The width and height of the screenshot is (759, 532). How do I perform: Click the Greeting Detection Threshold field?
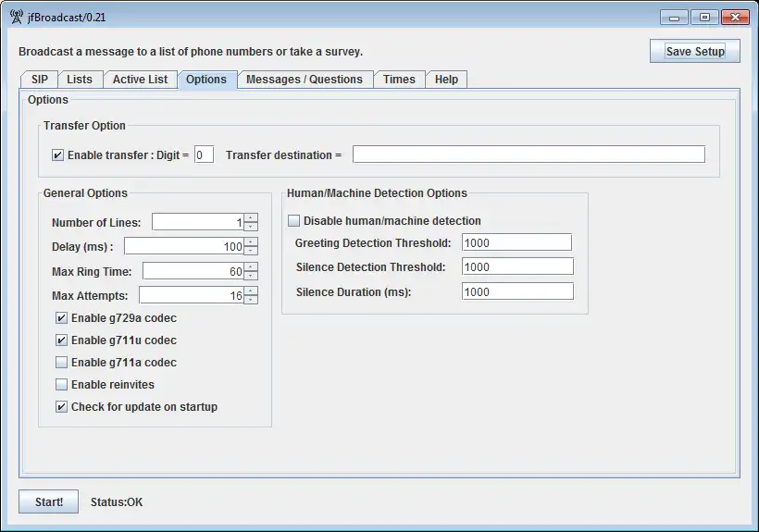[x=517, y=242]
